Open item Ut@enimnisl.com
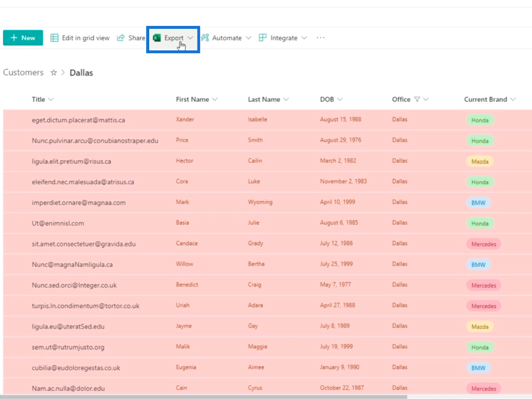This screenshot has height=399, width=532. (x=58, y=224)
